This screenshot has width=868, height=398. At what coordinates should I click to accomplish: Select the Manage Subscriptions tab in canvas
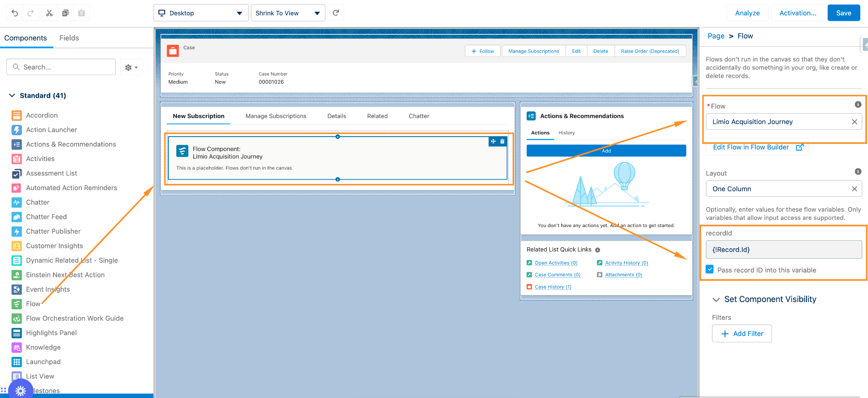click(276, 116)
